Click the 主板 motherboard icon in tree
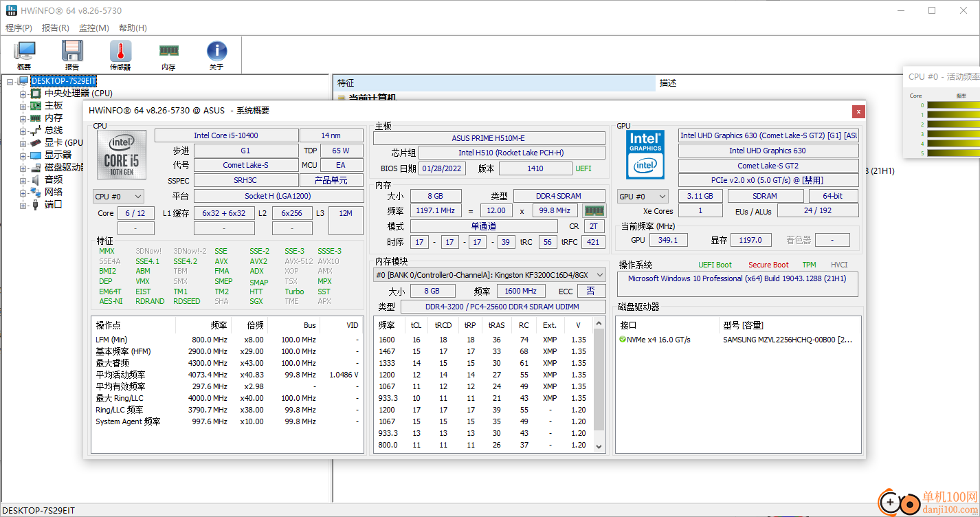 pos(36,106)
